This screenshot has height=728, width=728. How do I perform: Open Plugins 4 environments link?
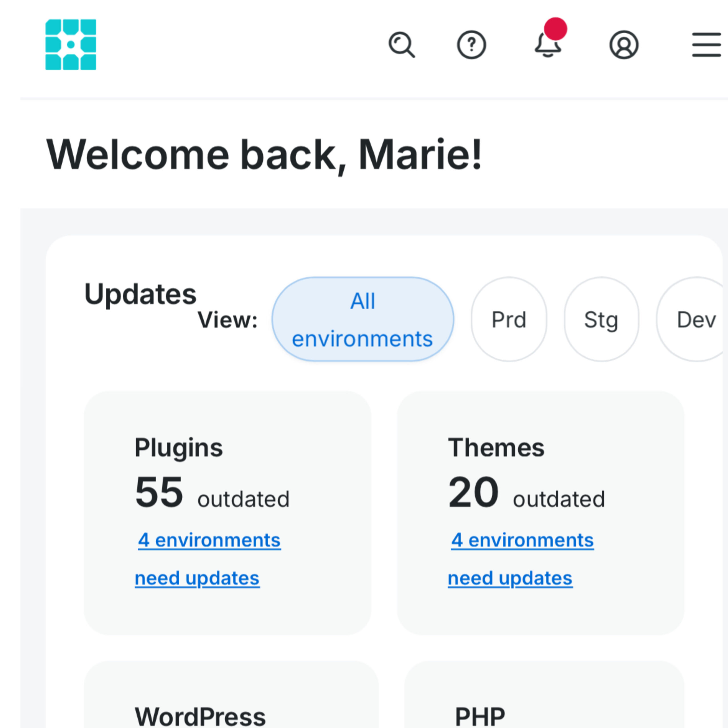209,540
